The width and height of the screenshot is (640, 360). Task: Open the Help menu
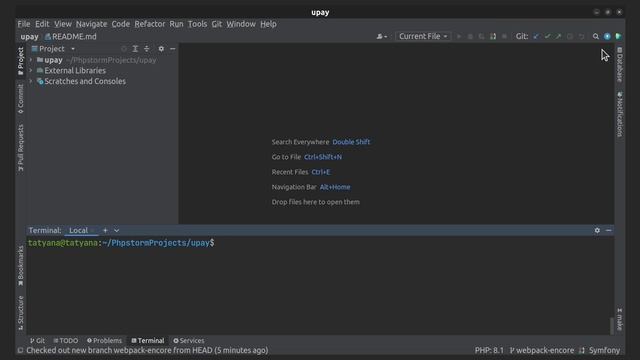(268, 24)
